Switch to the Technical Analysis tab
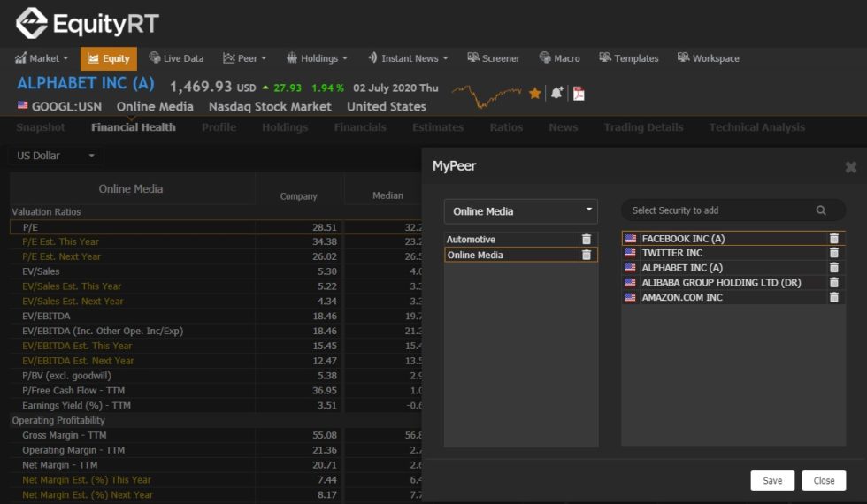The height and width of the screenshot is (504, 867). point(756,127)
